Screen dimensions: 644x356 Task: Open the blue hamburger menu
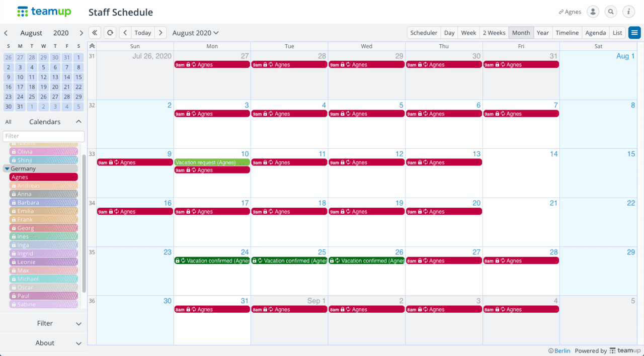(x=634, y=32)
